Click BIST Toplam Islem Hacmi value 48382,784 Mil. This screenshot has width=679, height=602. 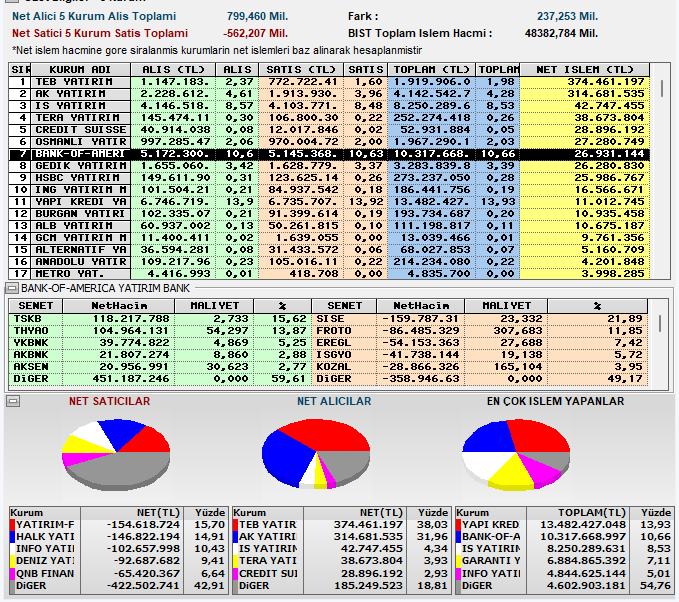(x=561, y=33)
